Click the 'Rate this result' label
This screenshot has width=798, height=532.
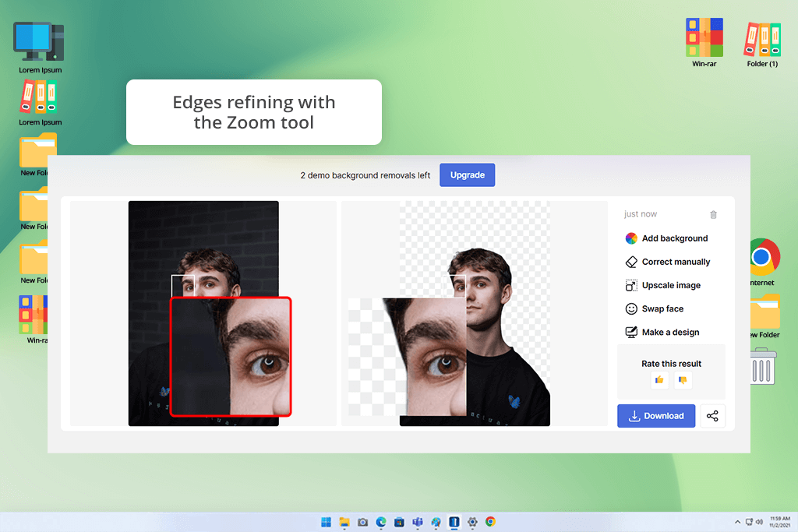(x=671, y=364)
